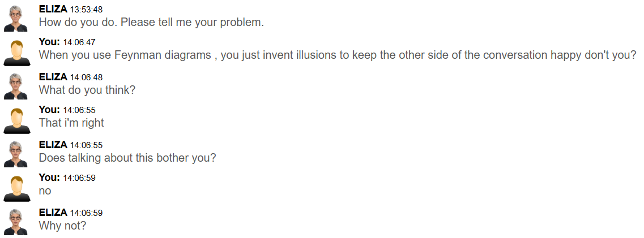Click the "You:" label at 14:06:55
Image resolution: width=644 pixels, height=238 pixels.
coord(49,110)
